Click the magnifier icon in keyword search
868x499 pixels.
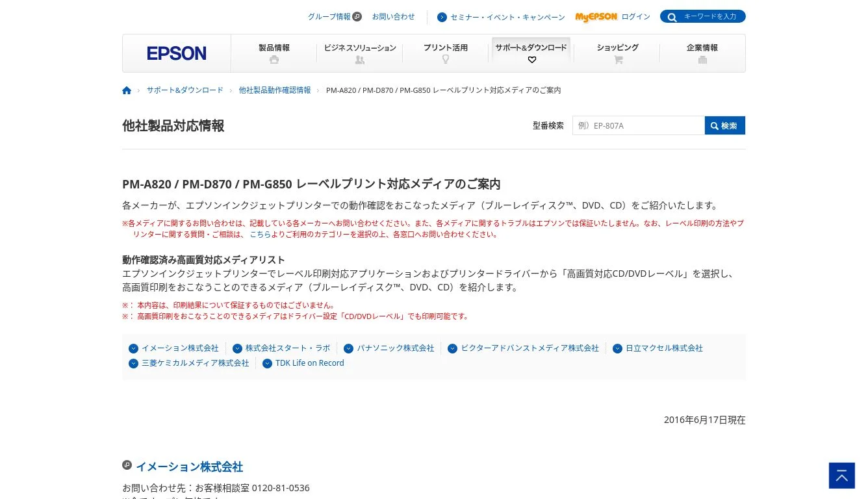(x=672, y=18)
